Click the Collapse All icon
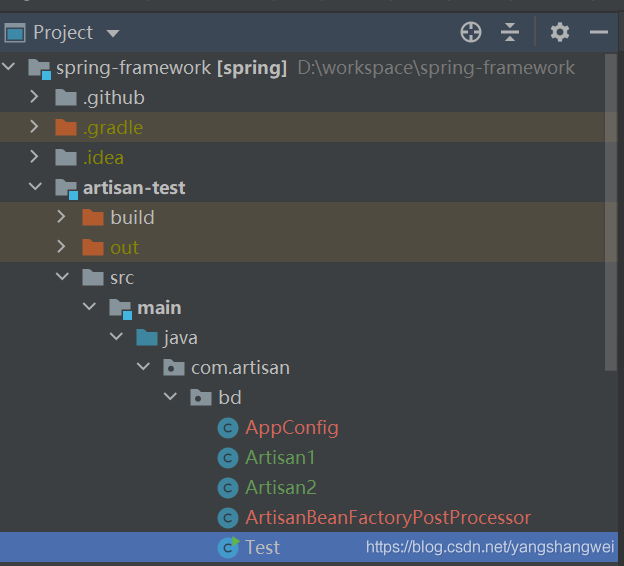The image size is (624, 566). tap(510, 32)
